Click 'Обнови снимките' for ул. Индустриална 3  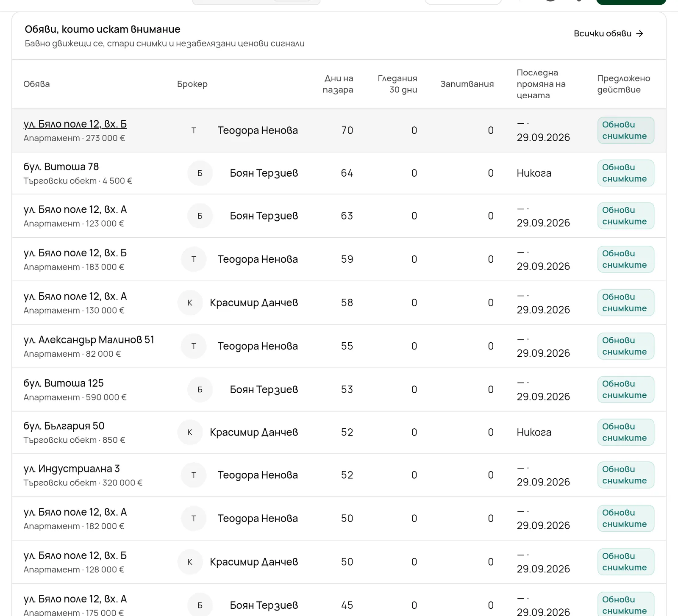625,475
